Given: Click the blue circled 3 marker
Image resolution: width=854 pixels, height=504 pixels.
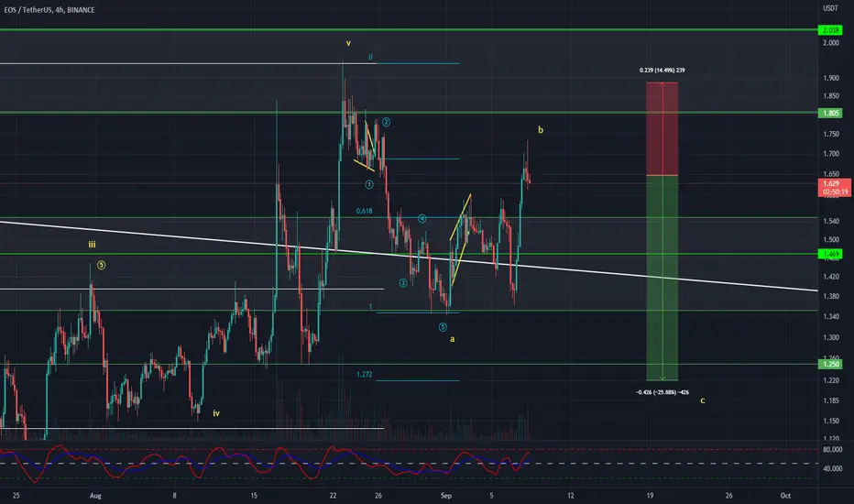Looking at the screenshot, I should tap(403, 283).
